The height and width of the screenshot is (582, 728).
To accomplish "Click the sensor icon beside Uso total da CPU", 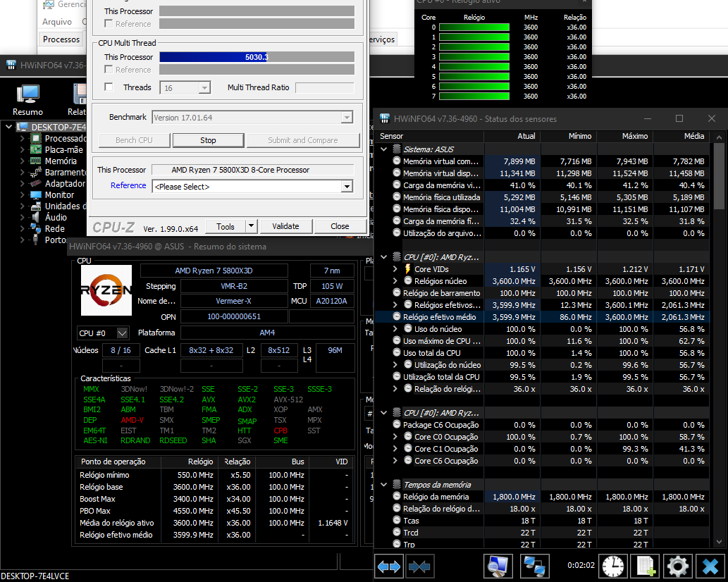I will pos(397,353).
